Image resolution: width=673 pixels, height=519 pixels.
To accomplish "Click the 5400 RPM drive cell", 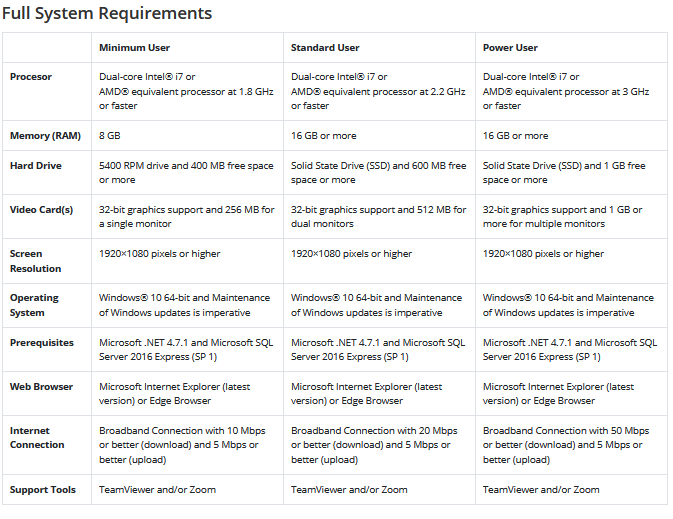I will point(184,173).
